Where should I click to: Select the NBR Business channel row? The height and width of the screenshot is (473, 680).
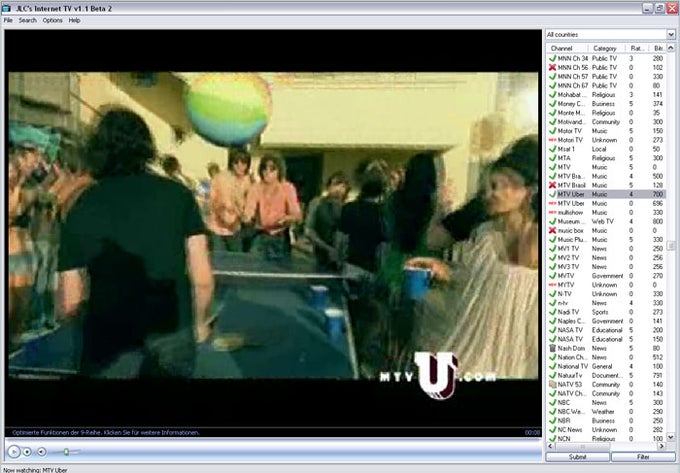(x=606, y=421)
